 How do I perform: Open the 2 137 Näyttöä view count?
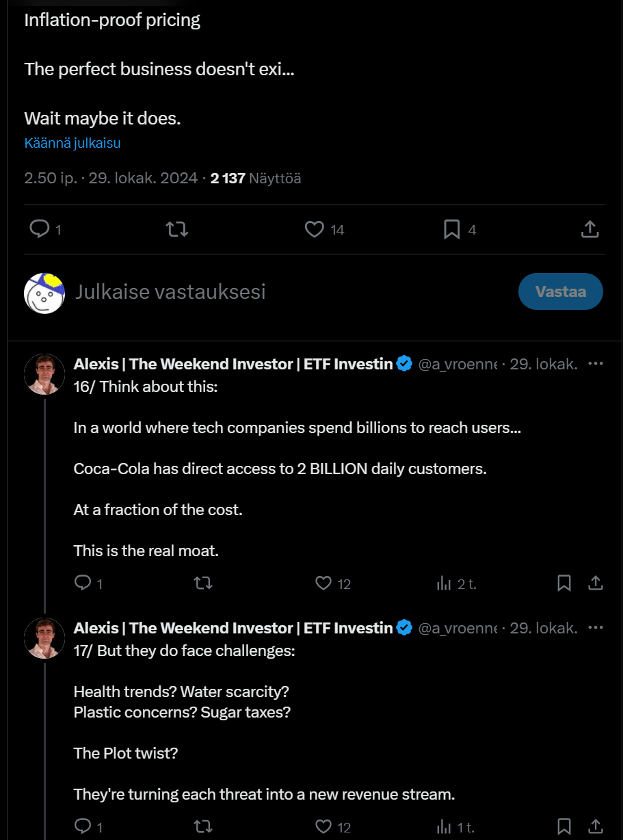pyautogui.click(x=255, y=179)
